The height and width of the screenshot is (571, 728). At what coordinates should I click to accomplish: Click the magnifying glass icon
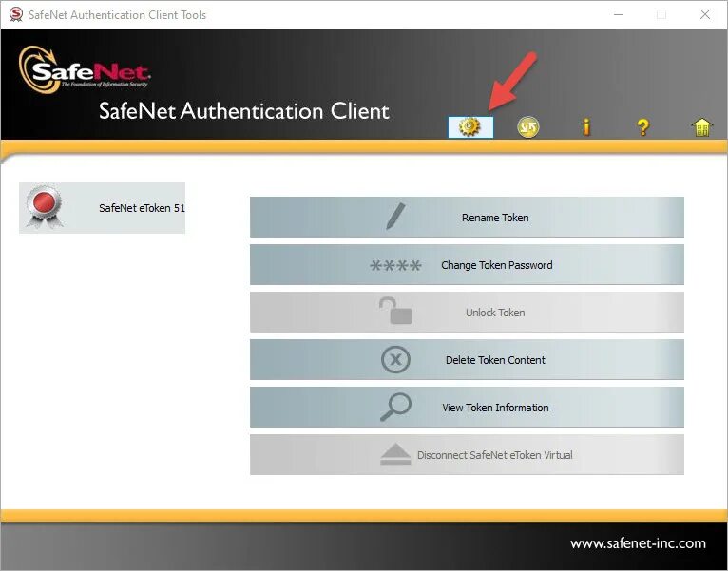pos(395,408)
